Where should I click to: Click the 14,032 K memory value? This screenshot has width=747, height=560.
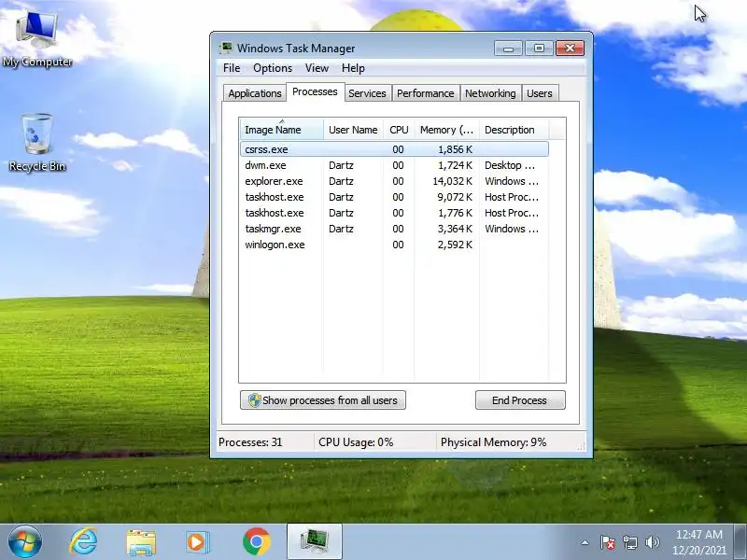click(452, 181)
